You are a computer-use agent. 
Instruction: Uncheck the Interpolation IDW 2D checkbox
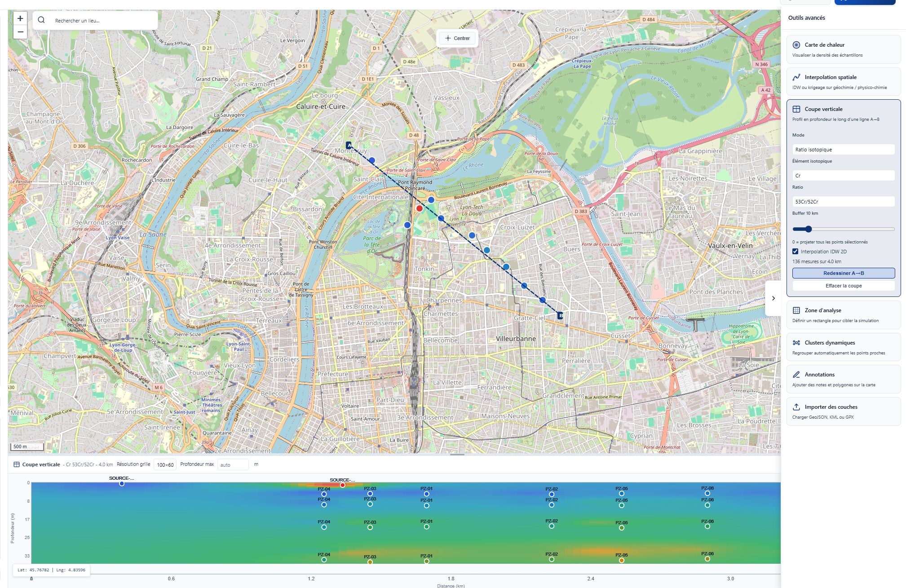[796, 252]
